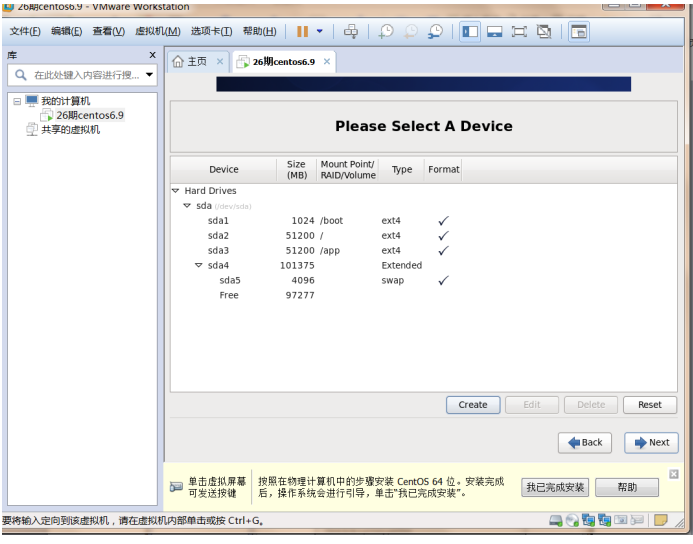Click the hard disk status bar icon
693x544 pixels.
click(x=556, y=521)
